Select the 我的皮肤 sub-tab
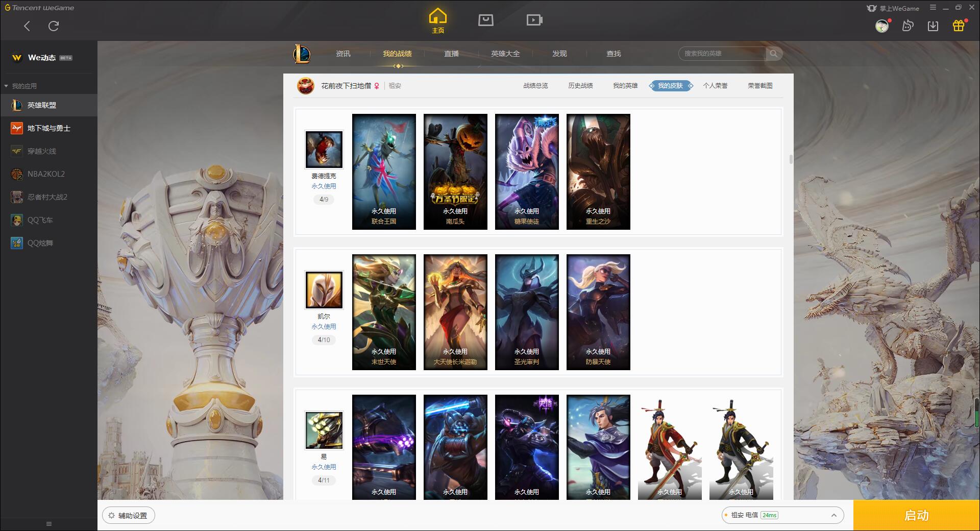Screen dimensions: 980x531 pyautogui.click(x=671, y=86)
